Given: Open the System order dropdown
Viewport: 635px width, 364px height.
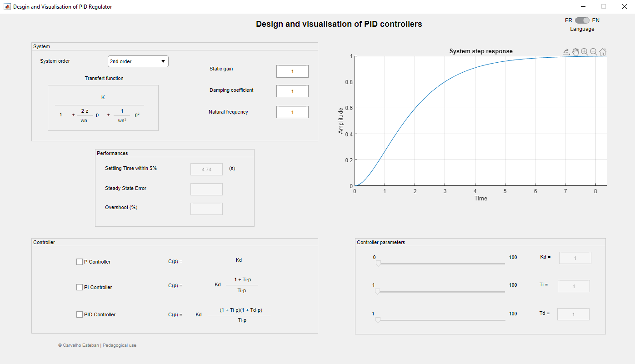Looking at the screenshot, I should [x=138, y=61].
